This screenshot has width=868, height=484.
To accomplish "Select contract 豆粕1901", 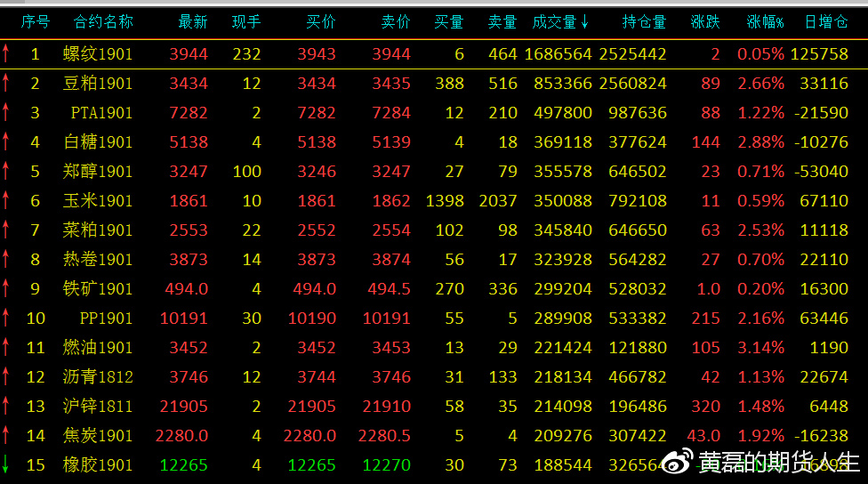I will pyautogui.click(x=98, y=84).
